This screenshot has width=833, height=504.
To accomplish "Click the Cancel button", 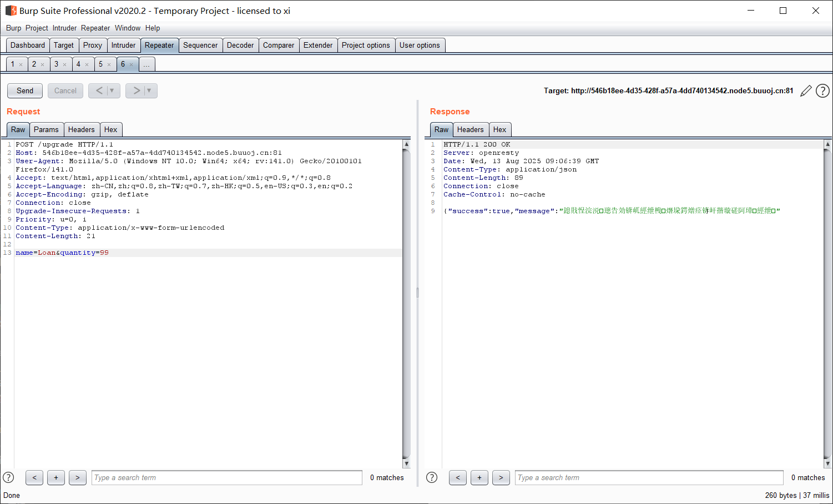I will (x=65, y=90).
